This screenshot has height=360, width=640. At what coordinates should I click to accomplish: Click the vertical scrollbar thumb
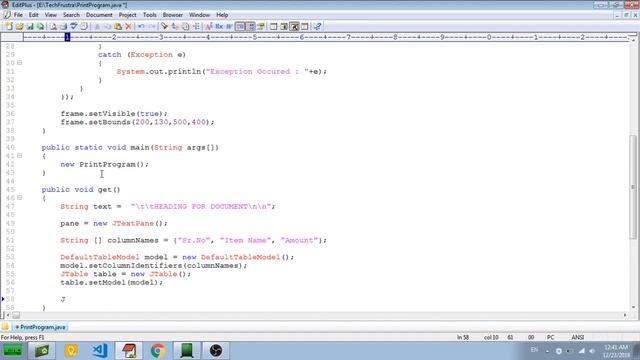coord(633,187)
